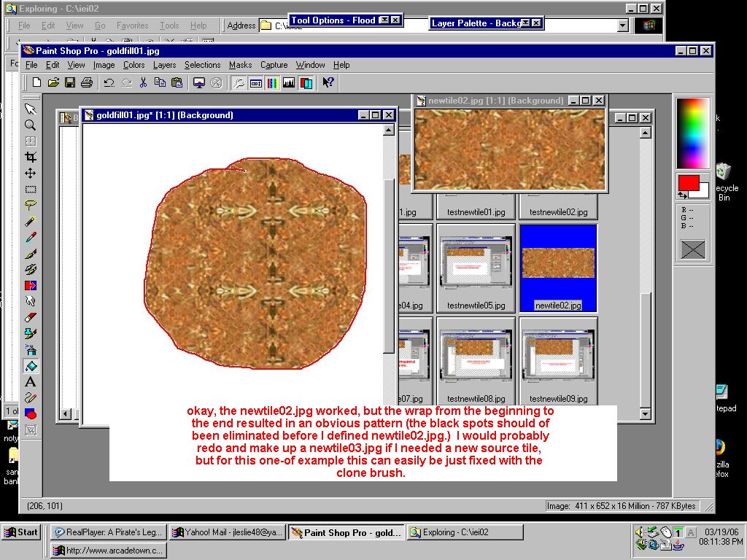Screen dimensions: 747x560
Task: Open the Layers menu
Action: [164, 65]
